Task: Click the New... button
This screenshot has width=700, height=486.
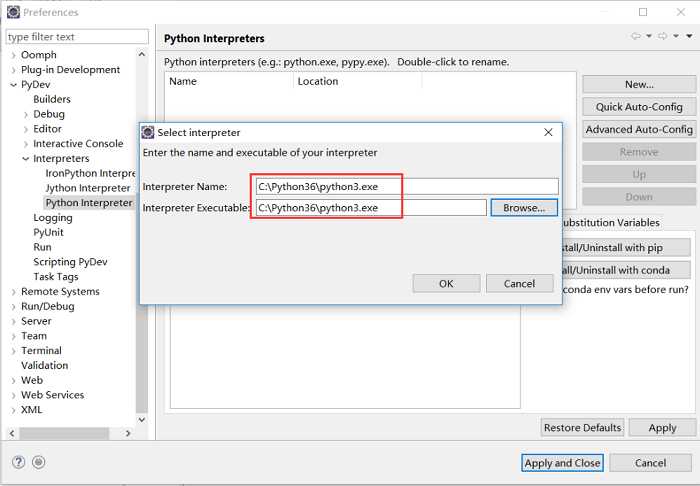Action: 639,84
